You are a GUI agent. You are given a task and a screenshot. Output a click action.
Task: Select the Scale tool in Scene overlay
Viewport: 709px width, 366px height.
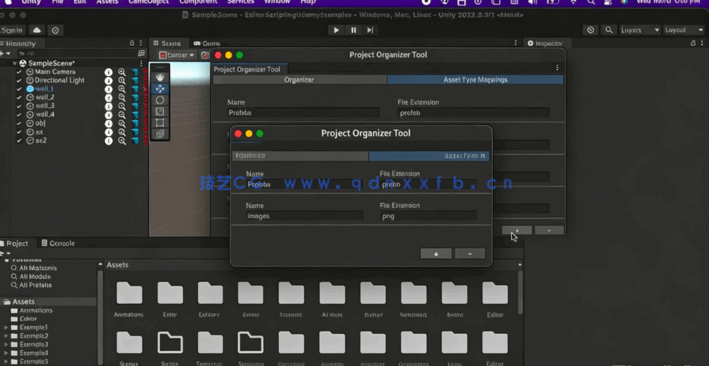click(160, 111)
